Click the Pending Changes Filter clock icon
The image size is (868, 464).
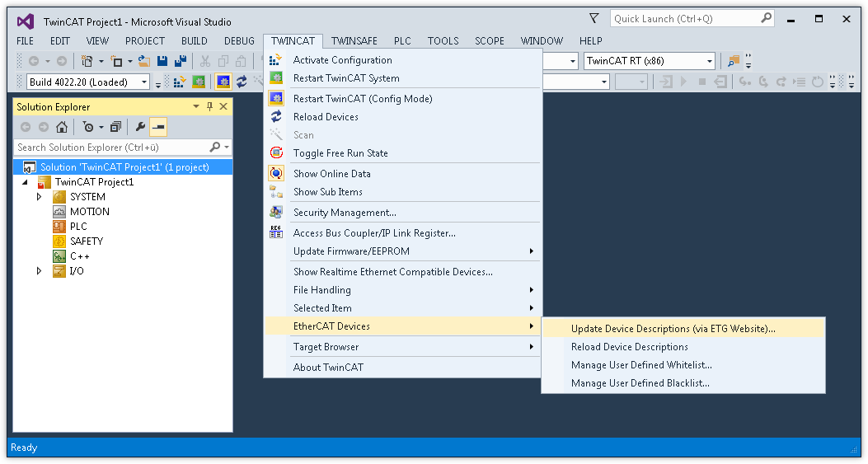(x=88, y=128)
